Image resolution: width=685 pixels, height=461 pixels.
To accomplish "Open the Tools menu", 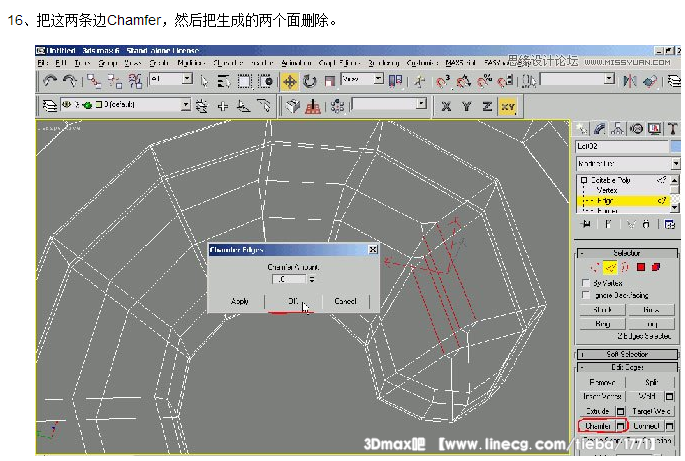I will [x=82, y=63].
